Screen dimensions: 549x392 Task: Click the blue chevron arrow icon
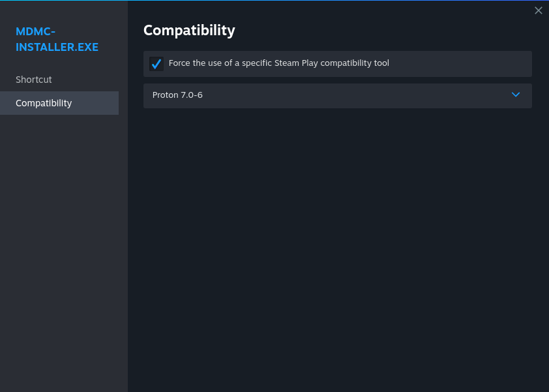[x=516, y=95]
